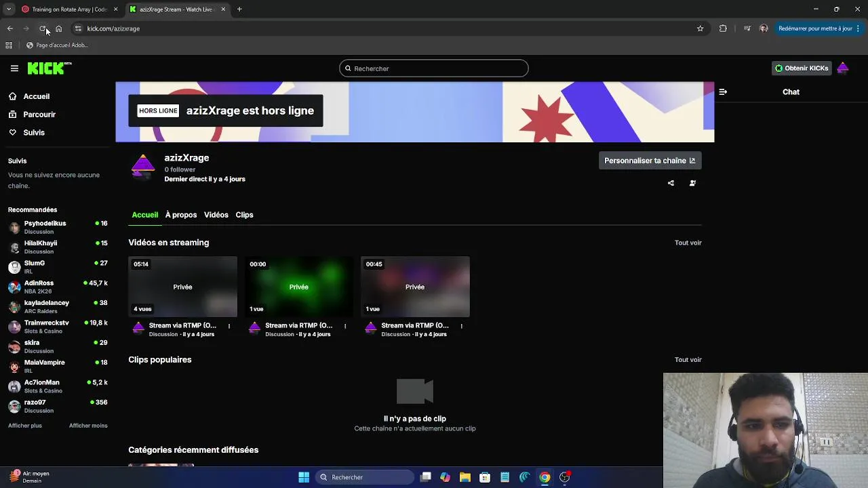The image size is (868, 488).
Task: Open options for the 05:14 stream video
Action: pos(229,326)
